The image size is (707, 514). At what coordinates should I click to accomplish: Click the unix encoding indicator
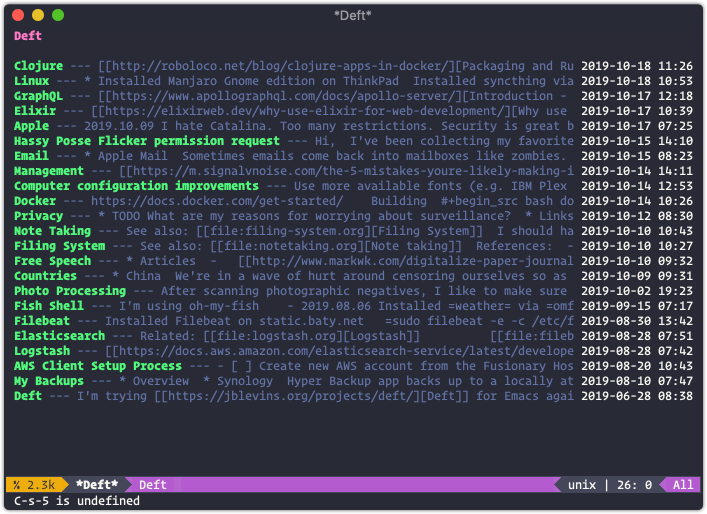point(582,485)
